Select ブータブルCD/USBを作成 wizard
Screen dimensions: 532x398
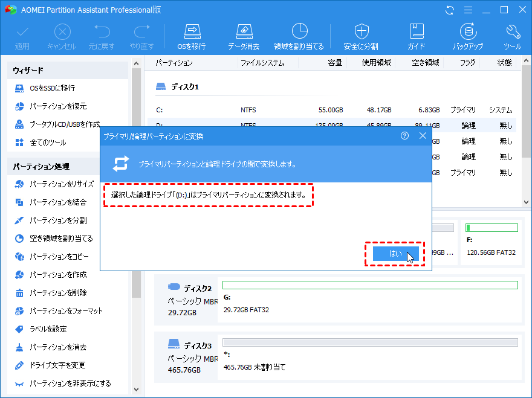(65, 124)
